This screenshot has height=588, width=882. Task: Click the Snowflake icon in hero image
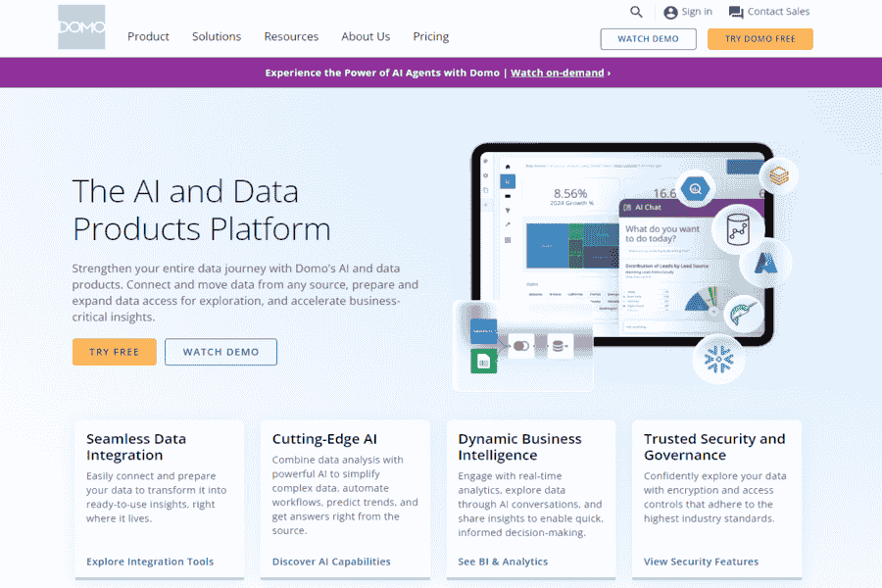pyautogui.click(x=719, y=359)
